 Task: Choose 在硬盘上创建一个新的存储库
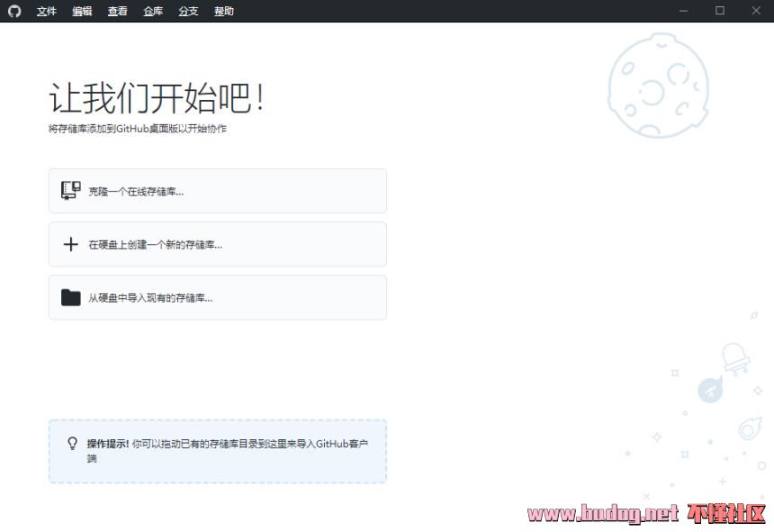(x=155, y=245)
